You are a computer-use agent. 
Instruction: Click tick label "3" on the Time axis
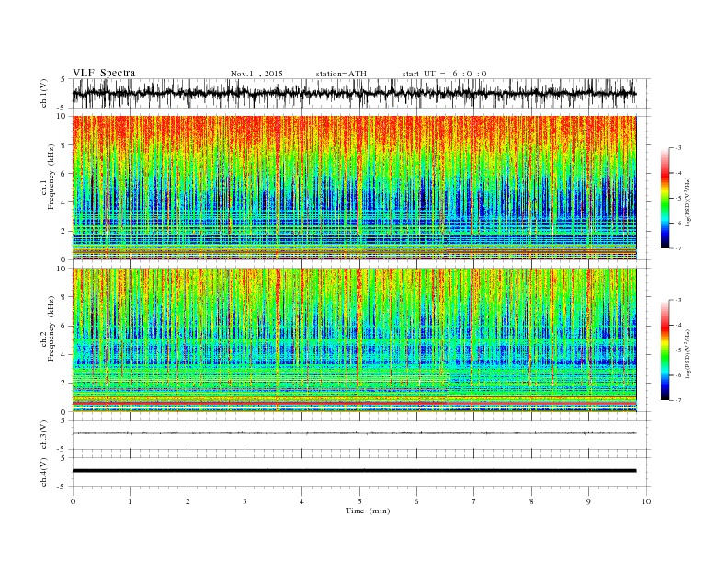[x=245, y=501]
